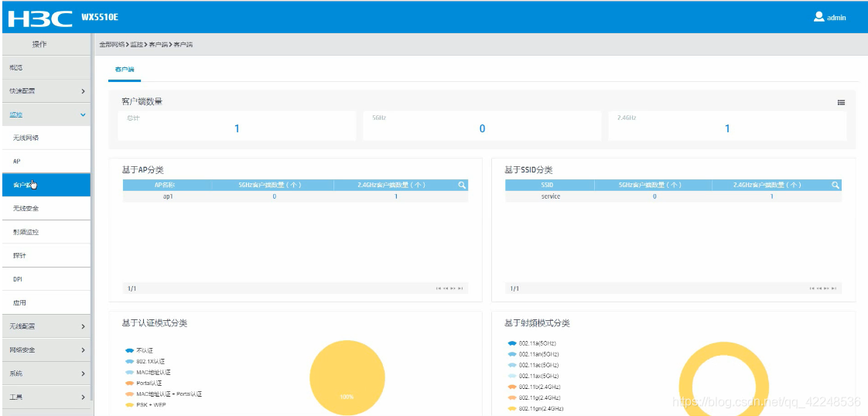Select the highlighted 客户端 sidebar item
The image size is (868, 416).
point(46,185)
